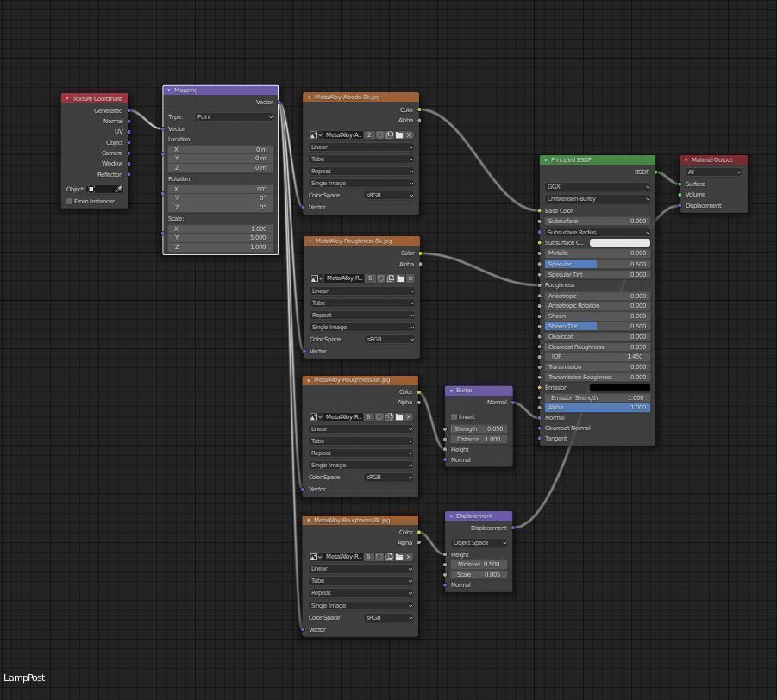Click user count 6 button in node feeding Bump
The height and width of the screenshot is (700, 777).
(x=369, y=416)
